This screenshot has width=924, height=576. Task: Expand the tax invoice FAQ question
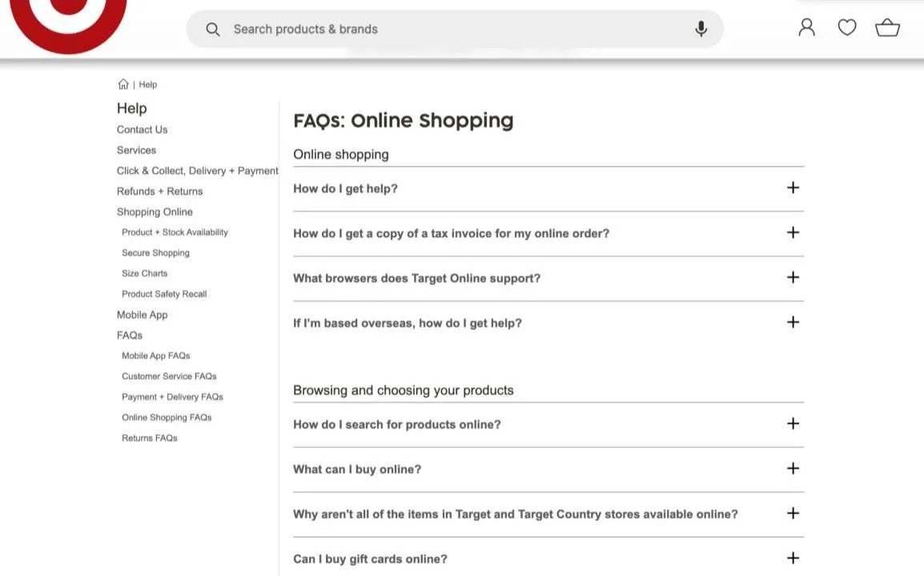tap(791, 231)
